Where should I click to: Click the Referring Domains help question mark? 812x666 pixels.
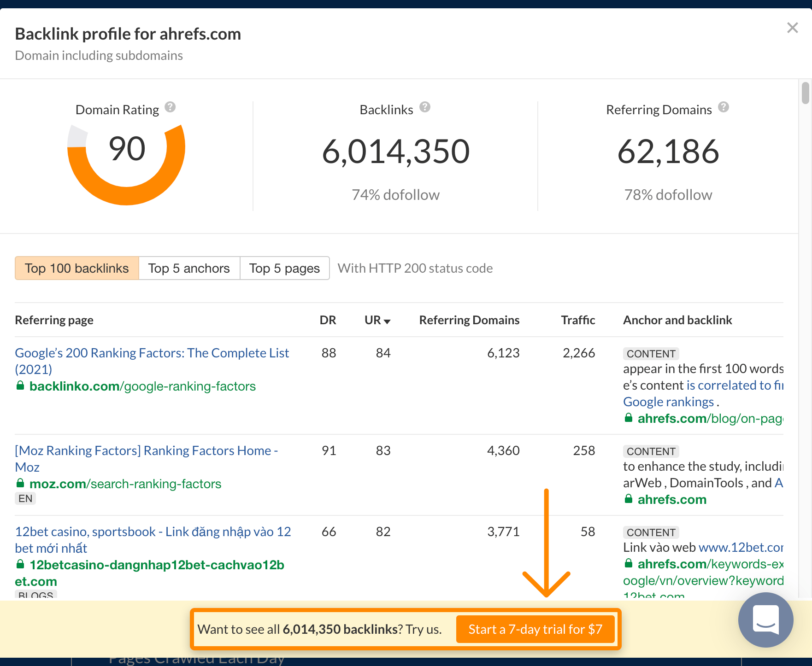(x=723, y=107)
